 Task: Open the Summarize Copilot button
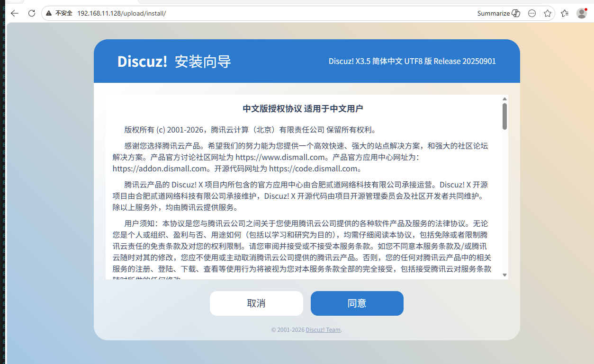499,13
